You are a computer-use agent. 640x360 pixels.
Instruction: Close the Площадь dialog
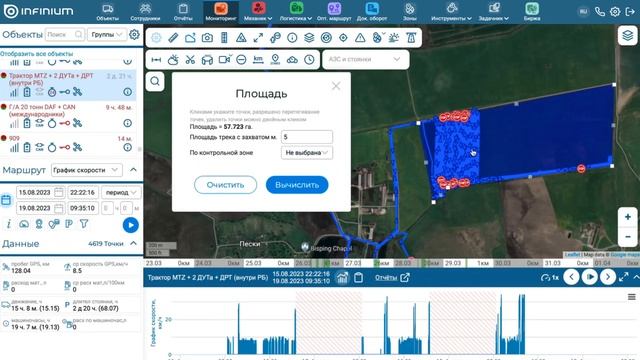[336, 86]
